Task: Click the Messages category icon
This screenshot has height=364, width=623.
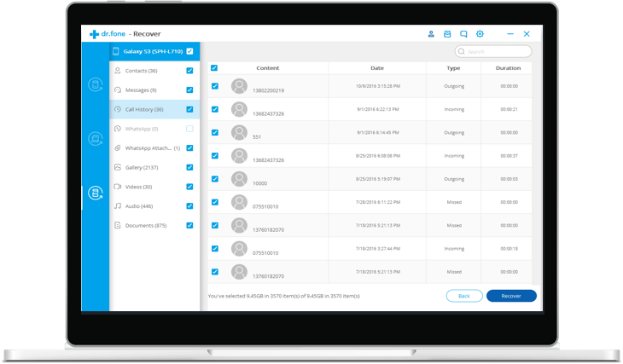Action: tap(118, 90)
